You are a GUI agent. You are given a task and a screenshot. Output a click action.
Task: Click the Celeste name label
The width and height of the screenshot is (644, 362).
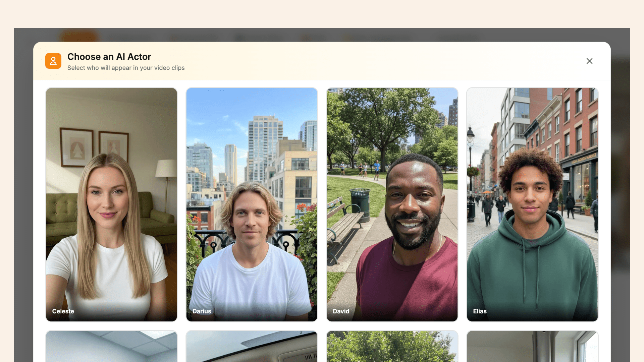click(x=63, y=311)
